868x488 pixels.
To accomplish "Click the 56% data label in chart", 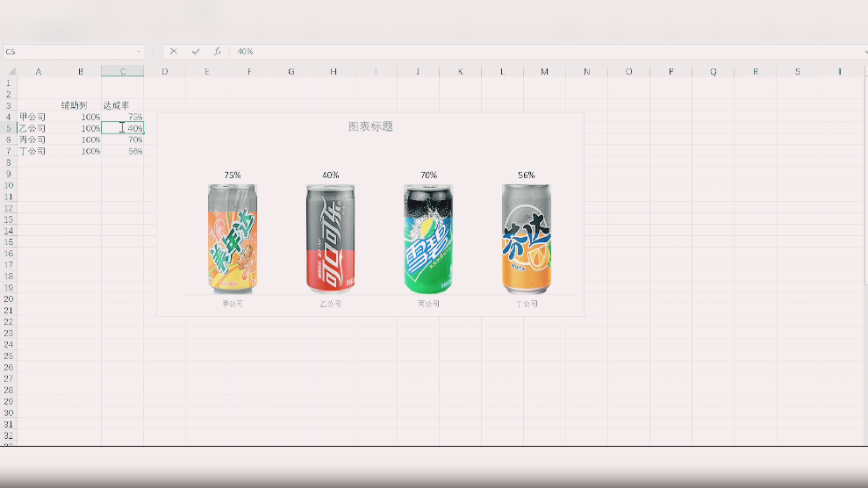I will point(527,175).
